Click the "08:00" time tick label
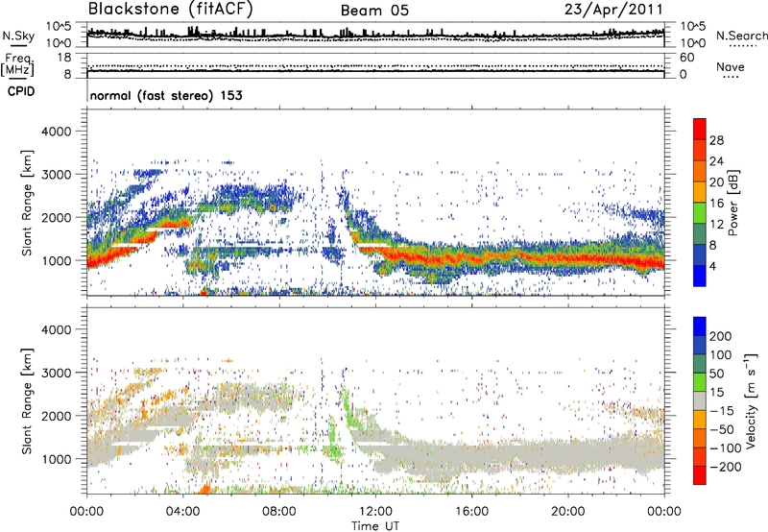768x532 pixels. [279, 512]
